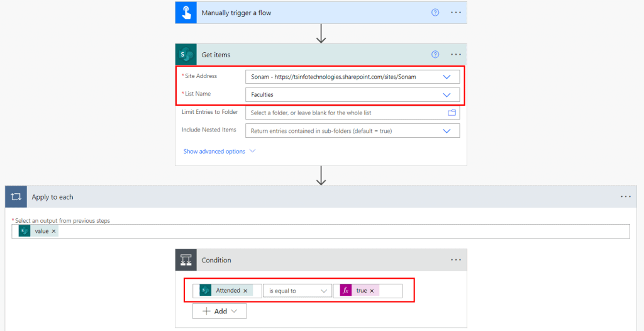The width and height of the screenshot is (644, 331).
Task: Expand the Site Address dropdown
Action: 447,77
